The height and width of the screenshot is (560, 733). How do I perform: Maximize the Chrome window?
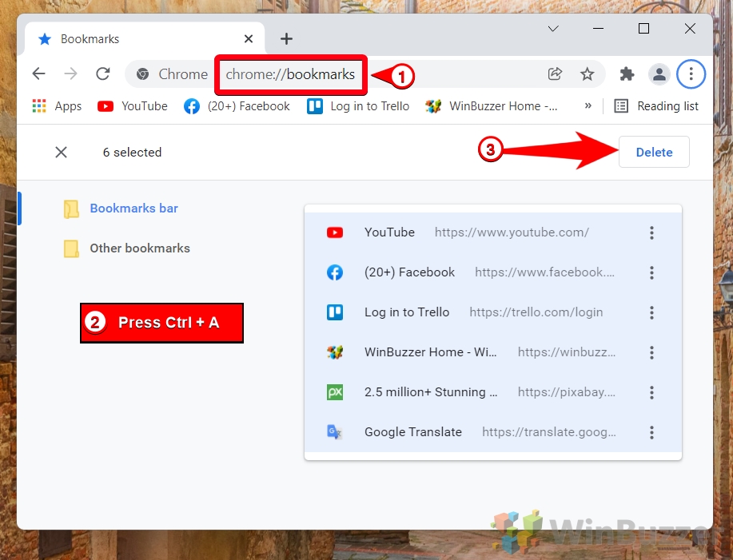coord(643,29)
